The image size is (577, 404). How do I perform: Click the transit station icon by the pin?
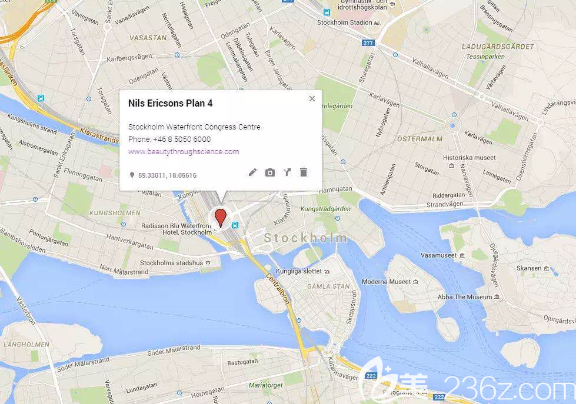[x=235, y=225]
